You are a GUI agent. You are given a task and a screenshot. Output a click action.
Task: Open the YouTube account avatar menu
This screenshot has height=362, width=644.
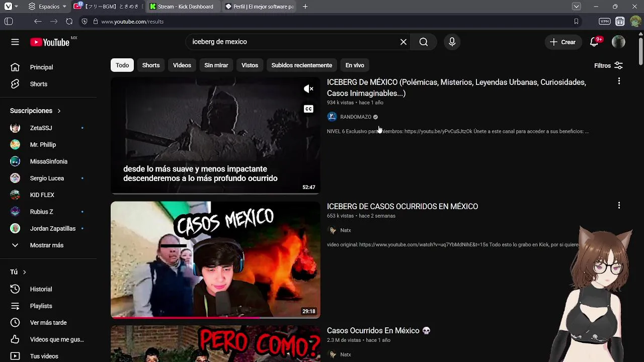(618, 42)
